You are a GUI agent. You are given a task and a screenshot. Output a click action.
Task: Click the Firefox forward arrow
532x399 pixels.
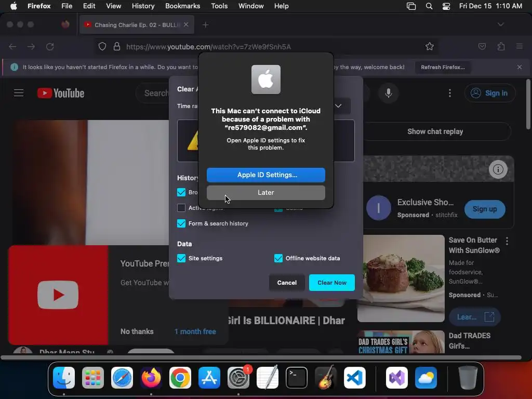[x=31, y=46]
